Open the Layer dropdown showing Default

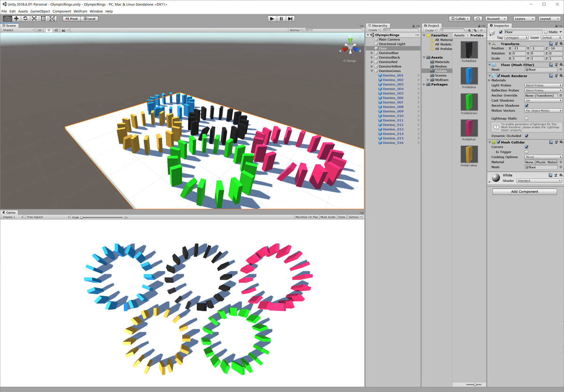point(552,38)
